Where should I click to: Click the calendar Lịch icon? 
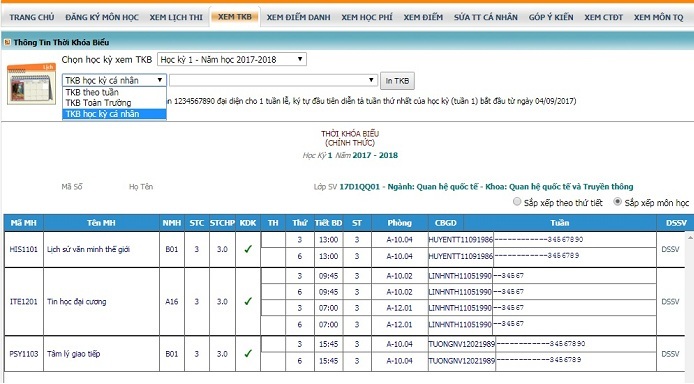point(31,84)
